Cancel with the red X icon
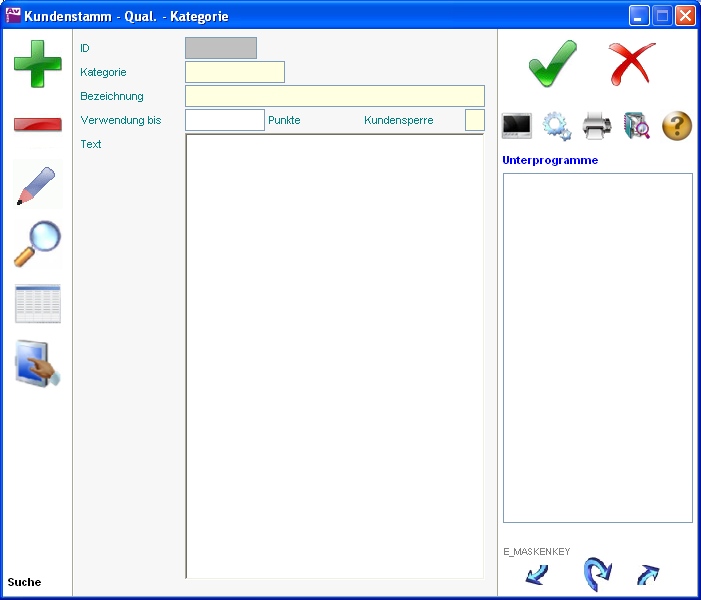 coord(632,64)
